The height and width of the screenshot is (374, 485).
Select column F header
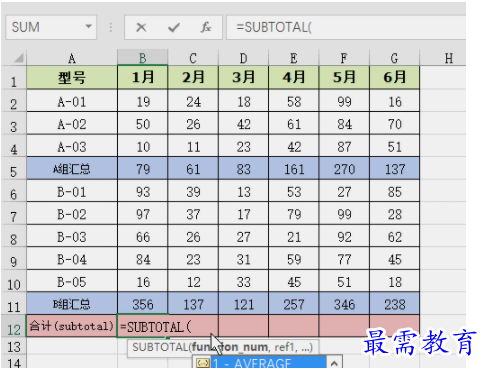pyautogui.click(x=344, y=58)
